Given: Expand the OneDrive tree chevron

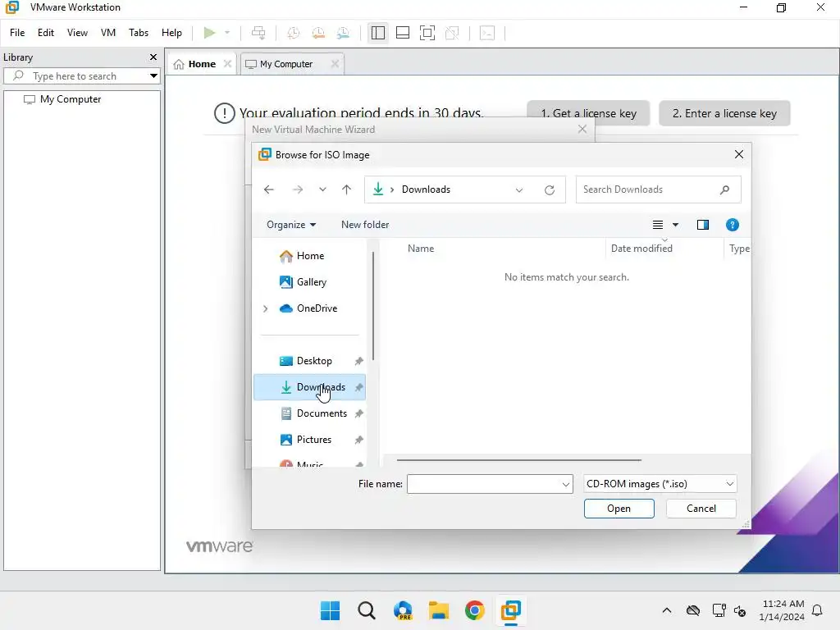Looking at the screenshot, I should coord(266,308).
